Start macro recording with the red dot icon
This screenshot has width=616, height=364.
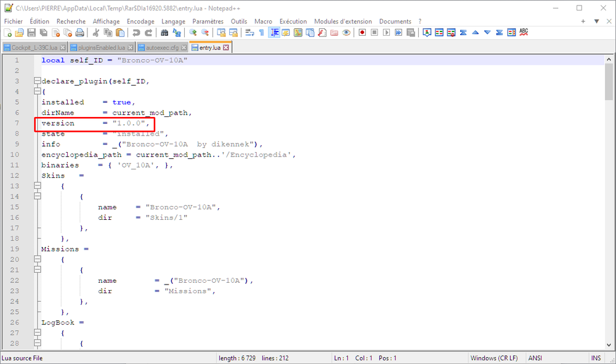tap(362, 33)
